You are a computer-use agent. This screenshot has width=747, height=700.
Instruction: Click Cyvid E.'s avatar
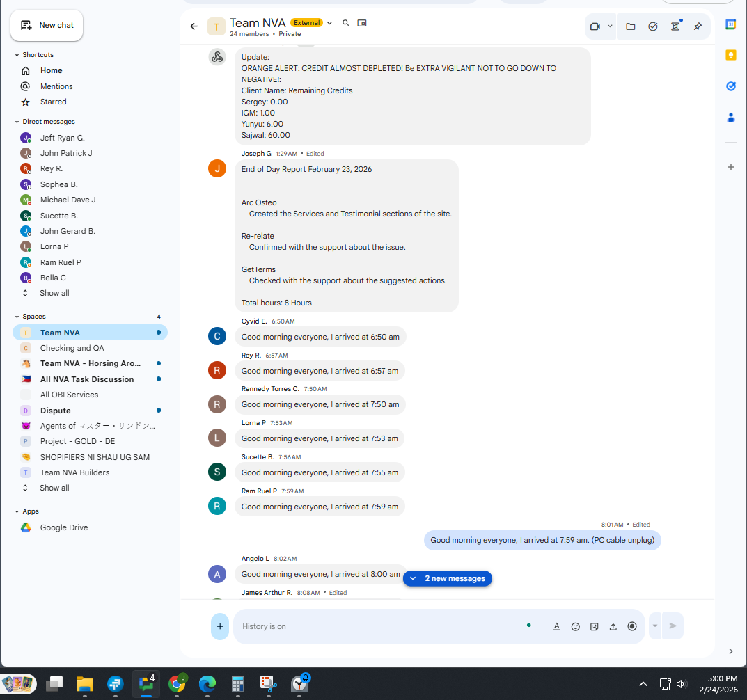click(x=217, y=337)
